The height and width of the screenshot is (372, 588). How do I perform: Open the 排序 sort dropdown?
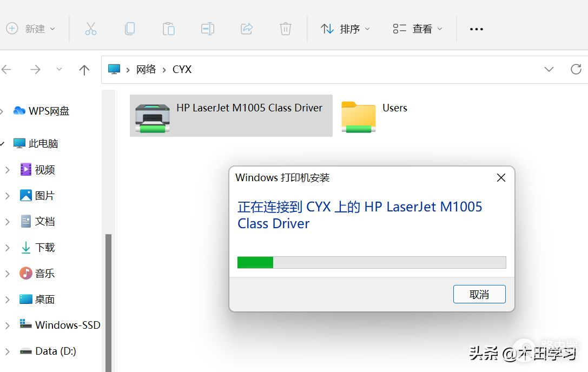(345, 29)
